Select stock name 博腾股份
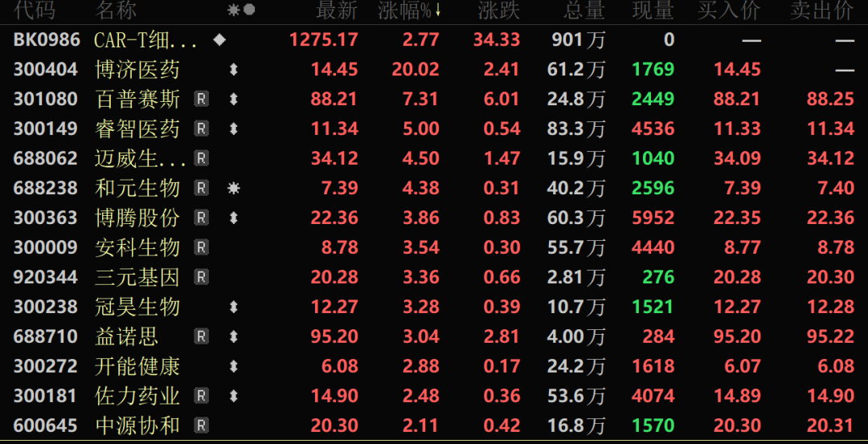868x444 pixels. tap(137, 218)
